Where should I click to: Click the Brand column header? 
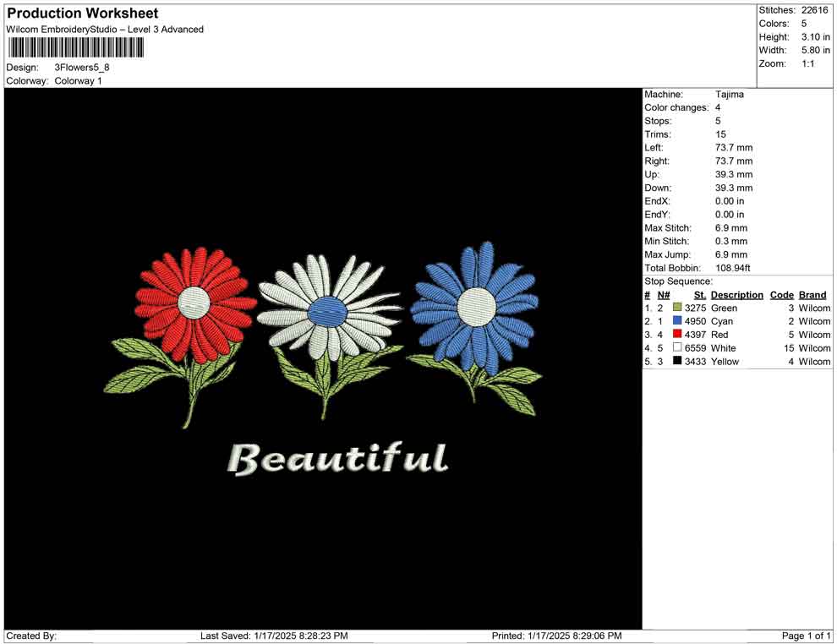point(812,295)
